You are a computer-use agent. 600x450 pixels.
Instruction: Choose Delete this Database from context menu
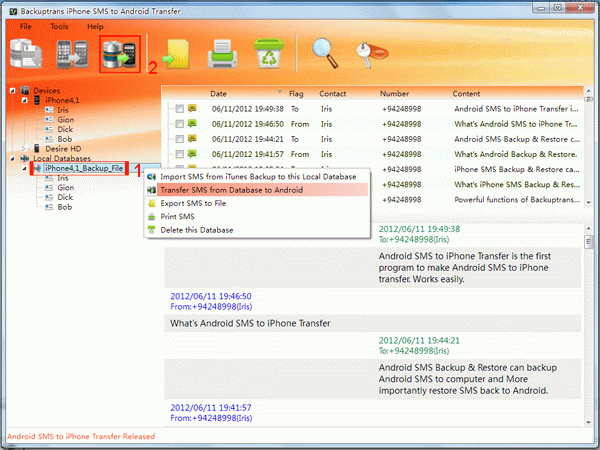pos(257,230)
